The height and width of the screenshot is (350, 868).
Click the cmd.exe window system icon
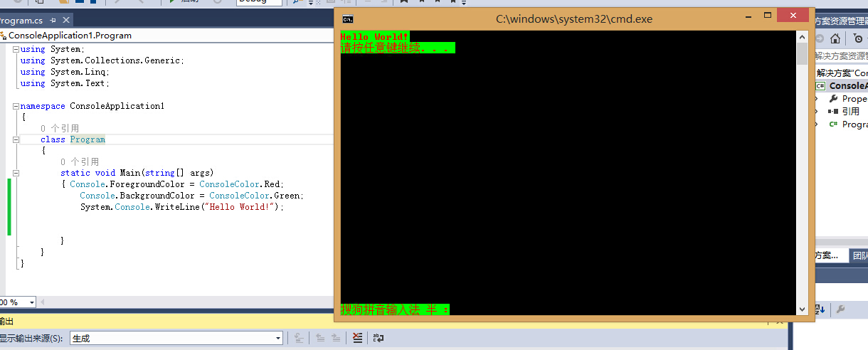[x=347, y=18]
